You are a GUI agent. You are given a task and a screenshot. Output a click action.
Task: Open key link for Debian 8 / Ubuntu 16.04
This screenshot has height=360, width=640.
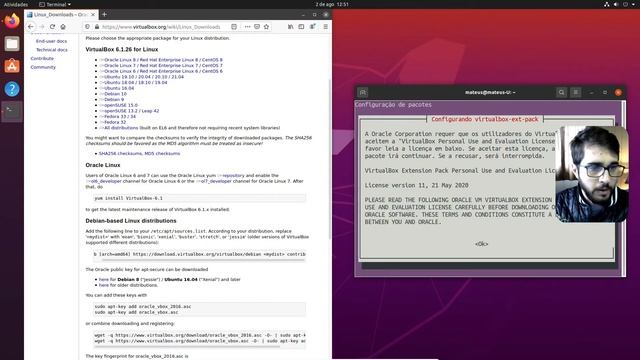click(x=104, y=280)
